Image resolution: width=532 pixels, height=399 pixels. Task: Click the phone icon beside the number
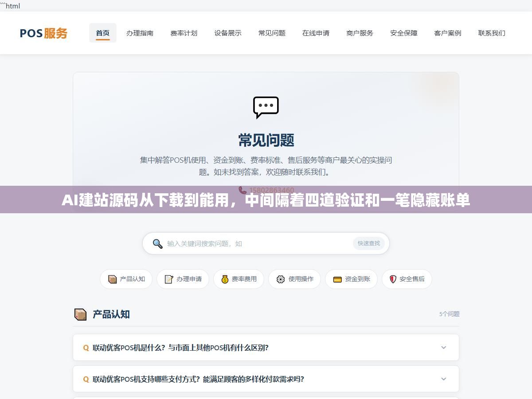243,190
